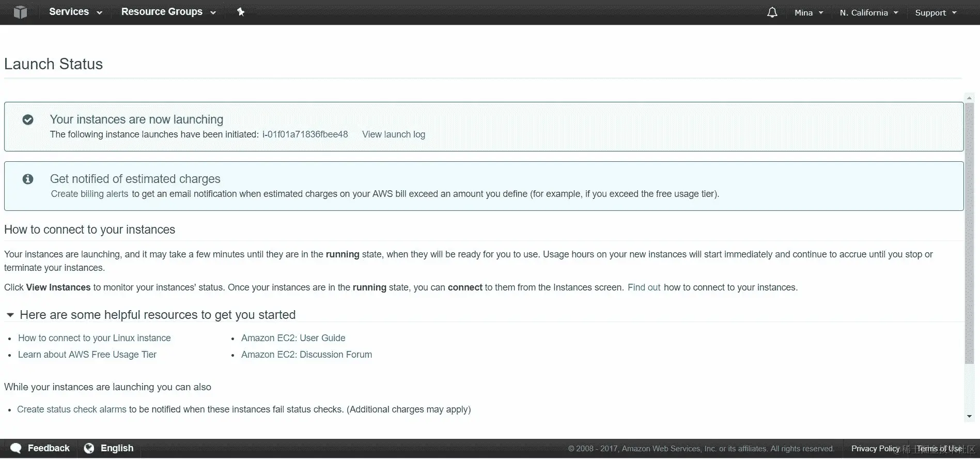This screenshot has height=459, width=980.
Task: Open the Privacy Policy link
Action: tap(875, 449)
